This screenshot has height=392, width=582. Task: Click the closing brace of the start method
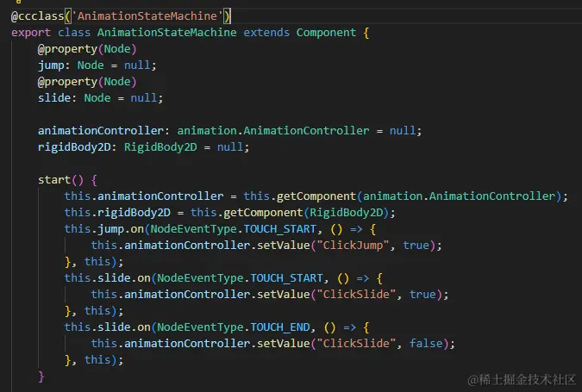(41, 376)
